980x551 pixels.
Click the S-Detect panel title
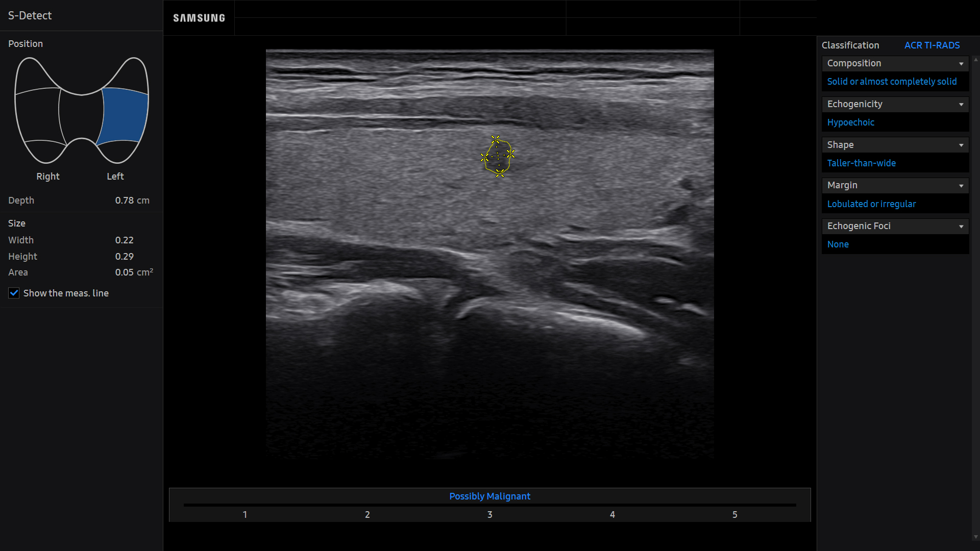pos(30,16)
